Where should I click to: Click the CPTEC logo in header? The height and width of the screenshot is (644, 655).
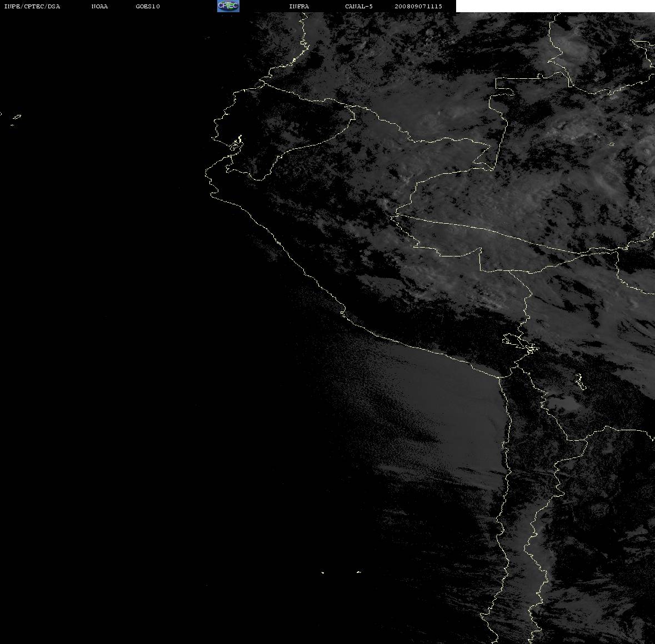[228, 6]
